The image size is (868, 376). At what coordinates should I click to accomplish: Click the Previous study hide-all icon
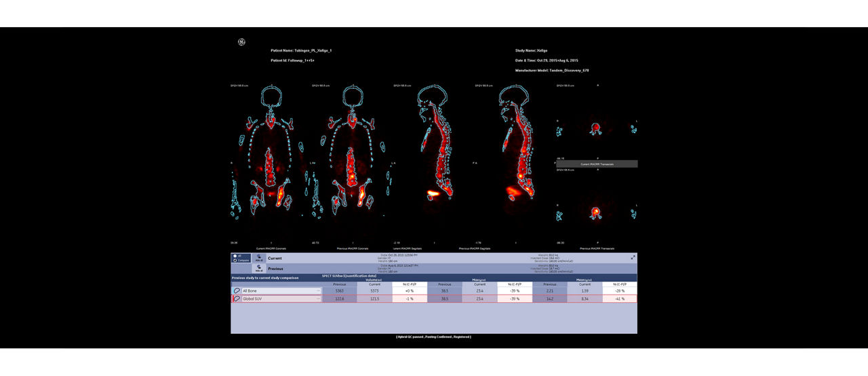point(258,269)
